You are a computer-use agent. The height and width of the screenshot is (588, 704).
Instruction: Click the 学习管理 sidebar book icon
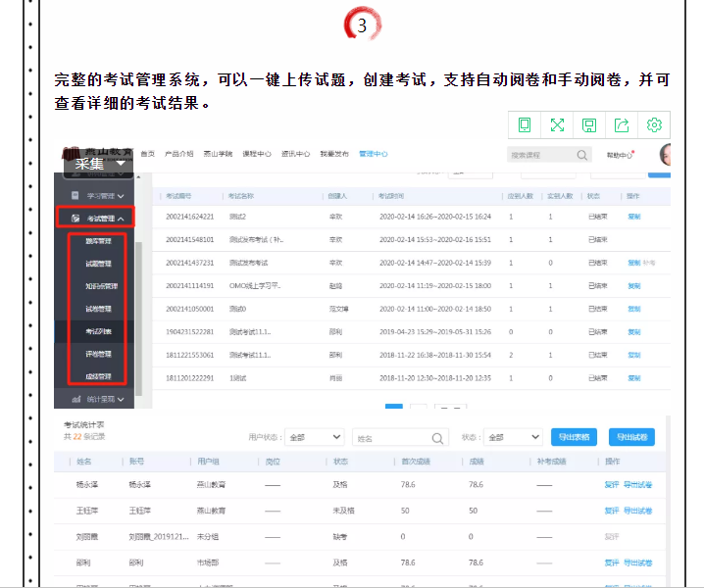coord(75,196)
